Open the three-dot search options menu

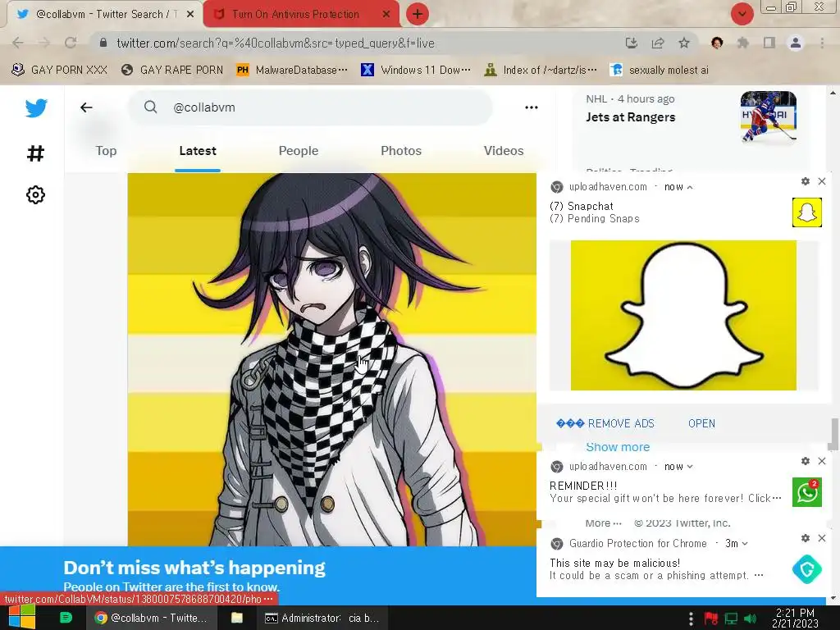click(532, 107)
